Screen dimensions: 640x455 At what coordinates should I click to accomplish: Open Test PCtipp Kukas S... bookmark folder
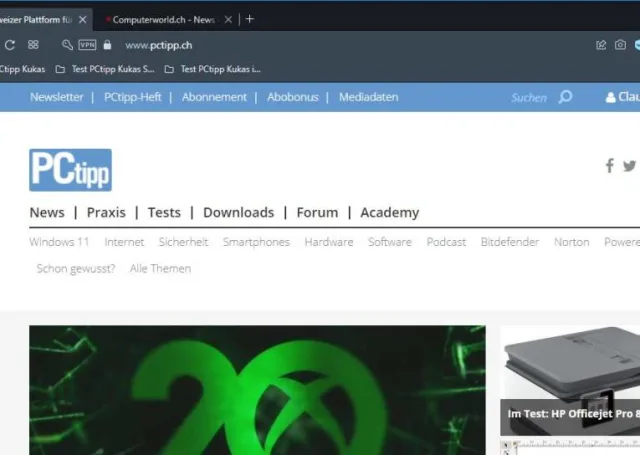tap(105, 69)
